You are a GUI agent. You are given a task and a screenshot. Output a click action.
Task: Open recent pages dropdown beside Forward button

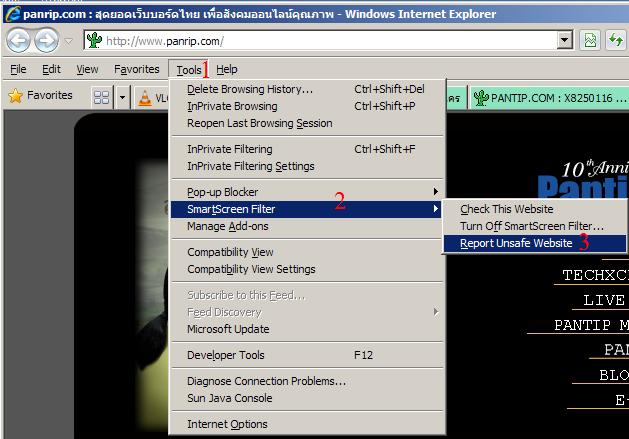pyautogui.click(x=69, y=41)
